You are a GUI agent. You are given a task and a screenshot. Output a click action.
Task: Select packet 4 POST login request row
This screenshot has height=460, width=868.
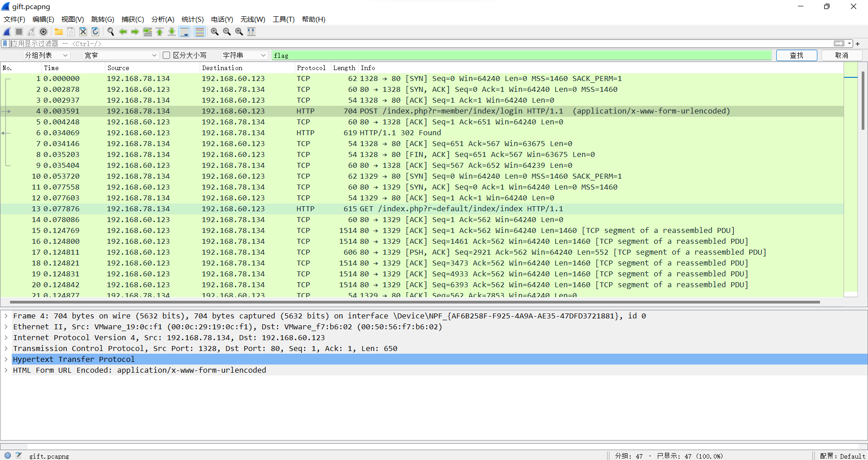click(422, 111)
